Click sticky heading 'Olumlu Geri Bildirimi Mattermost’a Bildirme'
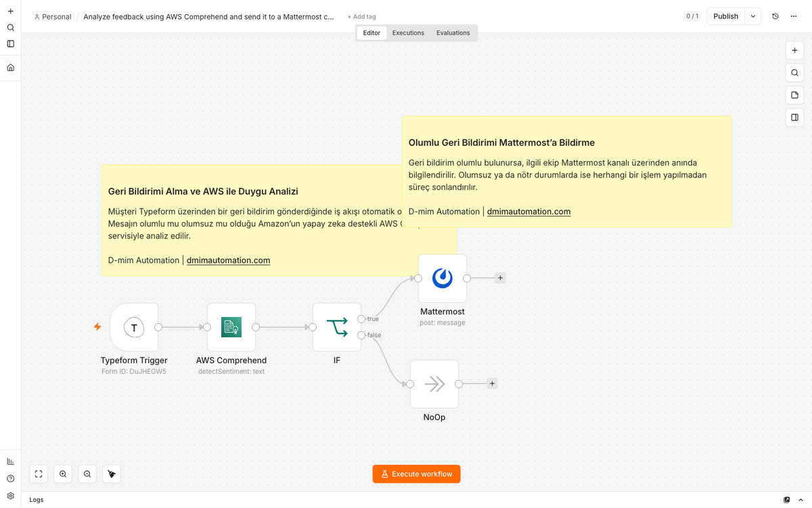 pyautogui.click(x=501, y=143)
